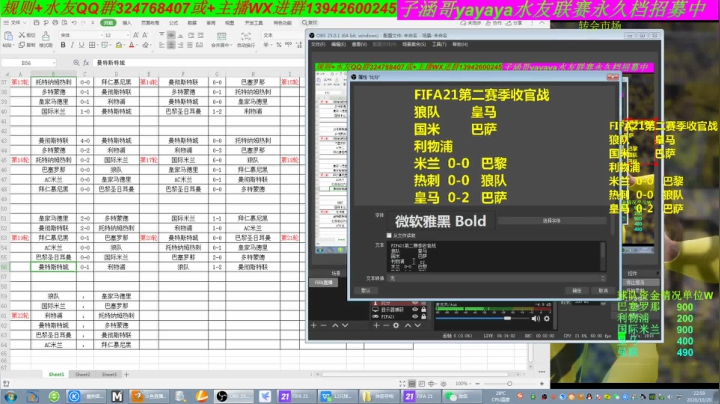Toggle visibility eye of the display capture source
Screen dimensions: 720x404
415,310
